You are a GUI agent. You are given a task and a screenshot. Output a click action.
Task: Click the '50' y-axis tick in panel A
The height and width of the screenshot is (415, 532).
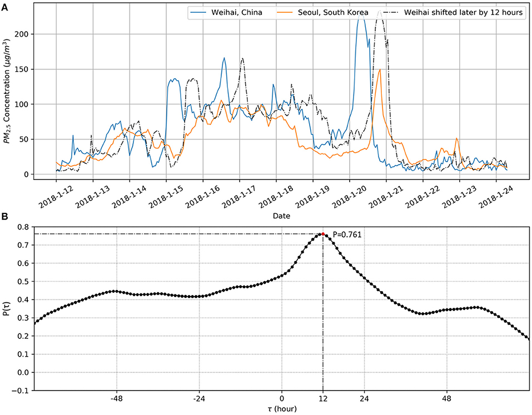coord(24,139)
